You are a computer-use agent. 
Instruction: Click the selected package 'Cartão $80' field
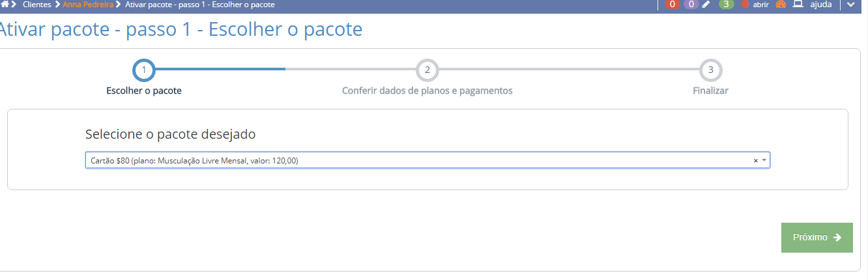(x=417, y=160)
